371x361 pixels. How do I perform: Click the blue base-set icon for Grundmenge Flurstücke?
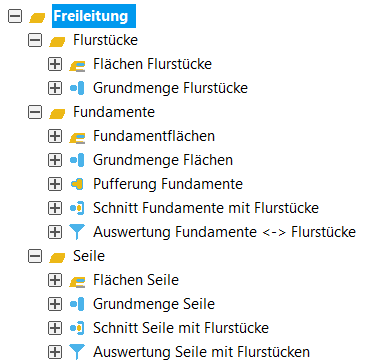click(77, 88)
